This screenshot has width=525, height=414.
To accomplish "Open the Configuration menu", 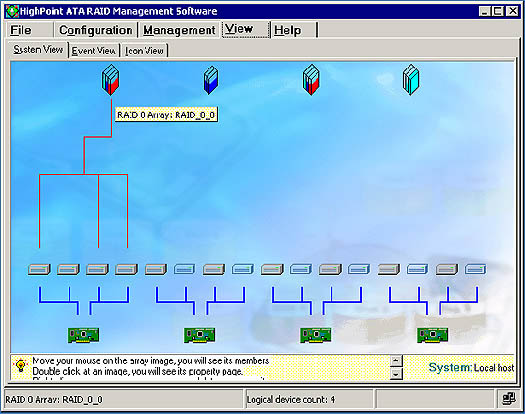I will click(x=96, y=30).
